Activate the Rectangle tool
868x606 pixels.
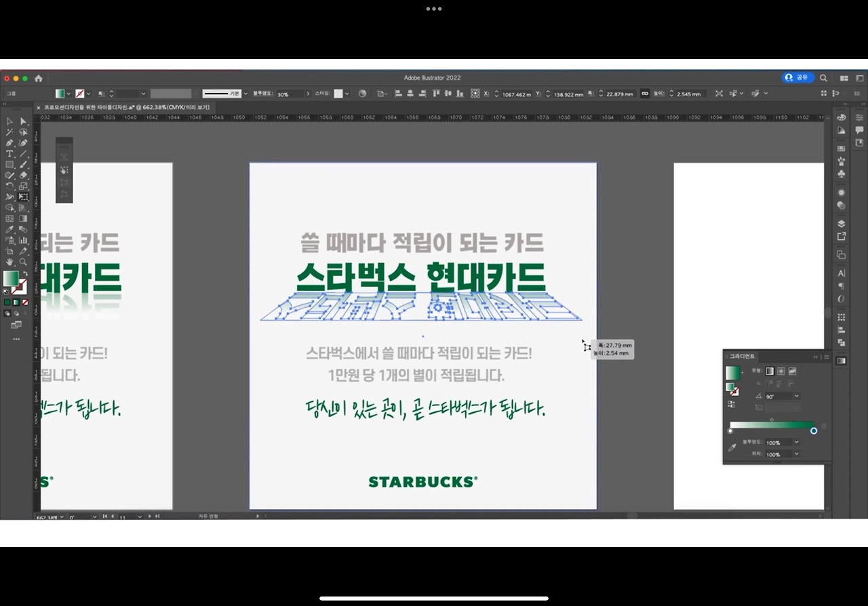(9, 164)
